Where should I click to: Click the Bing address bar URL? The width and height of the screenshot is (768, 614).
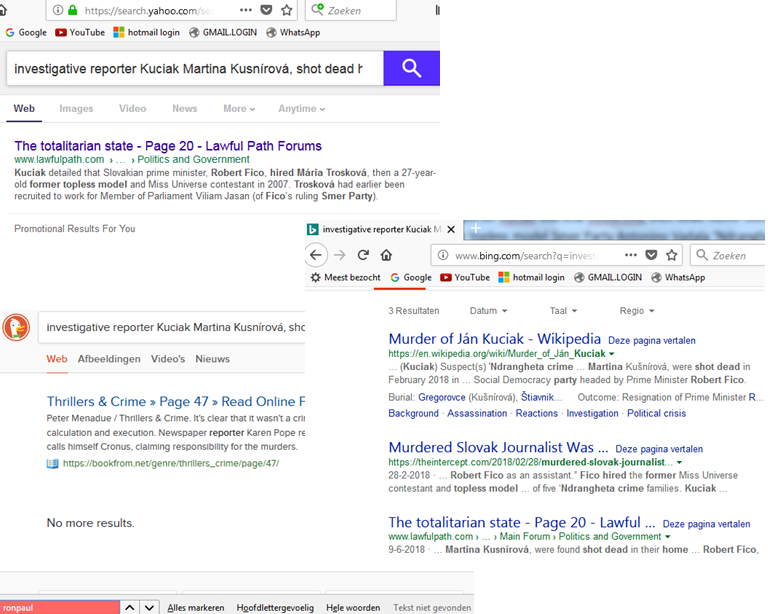(x=526, y=256)
